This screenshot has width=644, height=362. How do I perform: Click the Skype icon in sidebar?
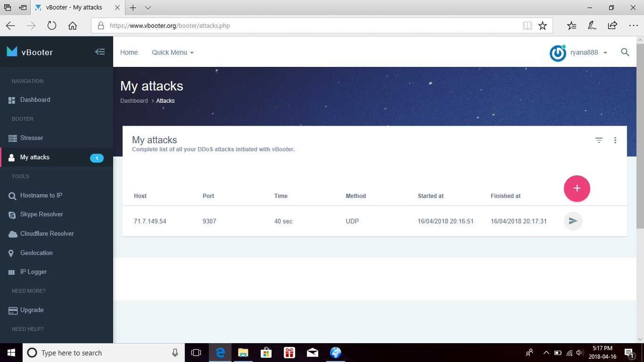(12, 215)
